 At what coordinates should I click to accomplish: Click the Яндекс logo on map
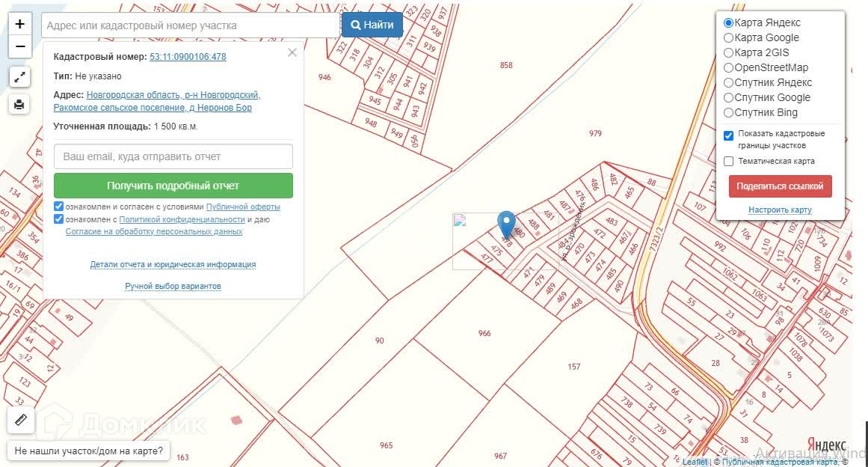[x=827, y=445]
